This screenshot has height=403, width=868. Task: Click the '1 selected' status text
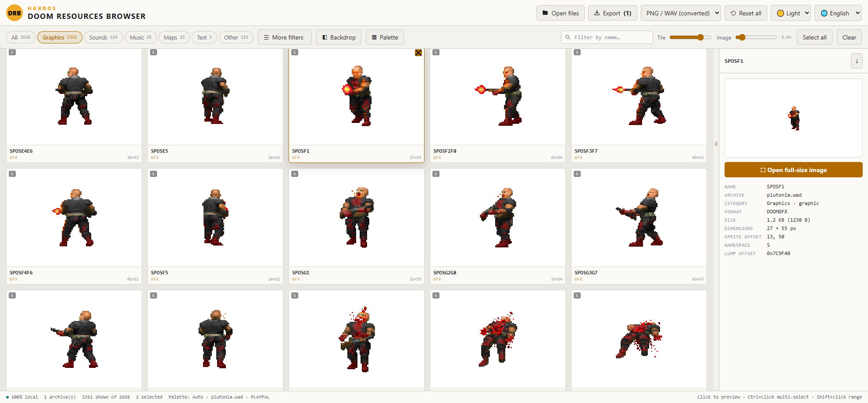point(149,397)
